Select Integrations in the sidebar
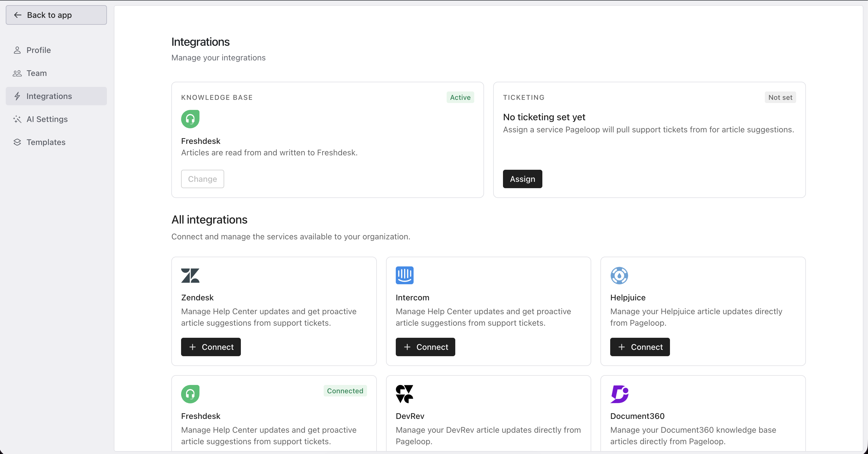 56,96
